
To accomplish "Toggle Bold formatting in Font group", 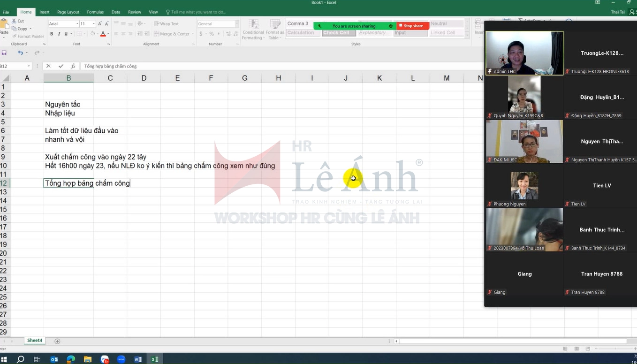I will pos(52,34).
